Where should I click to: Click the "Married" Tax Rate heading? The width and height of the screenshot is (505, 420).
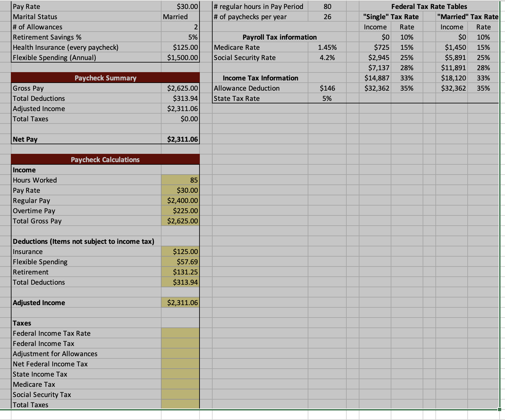pyautogui.click(x=468, y=17)
